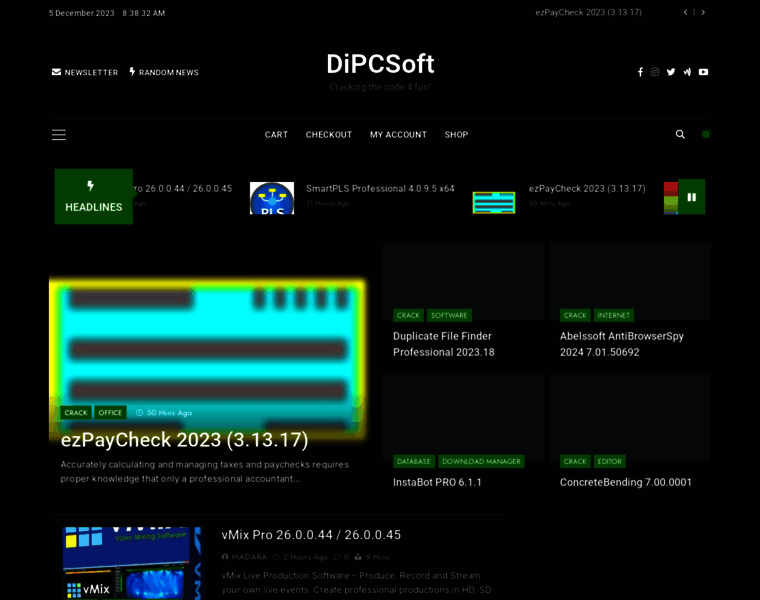Open SmartPLS Professional 4.0.9.5 x64 headline
The image size is (760, 600).
380,189
